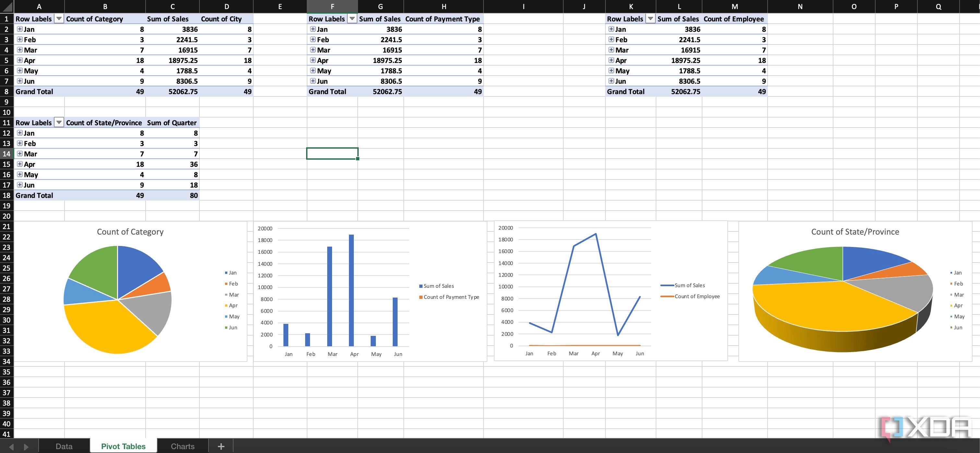Select the Mar bar in bar chart
980x453 pixels.
click(329, 296)
